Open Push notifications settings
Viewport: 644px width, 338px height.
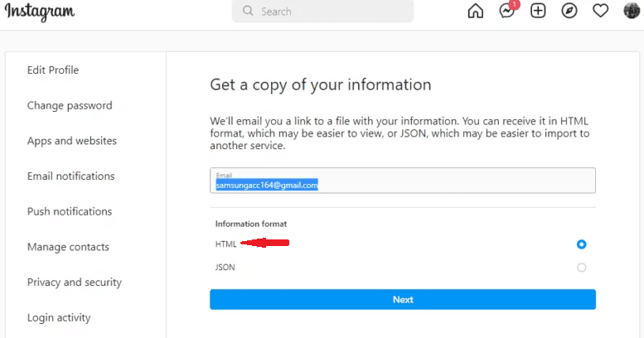[x=70, y=211]
